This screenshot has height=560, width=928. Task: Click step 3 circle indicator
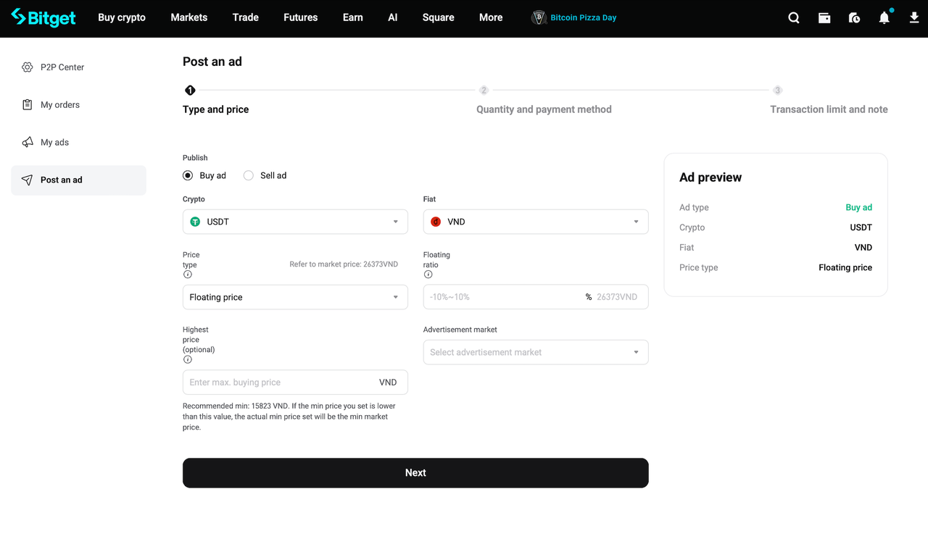777,91
